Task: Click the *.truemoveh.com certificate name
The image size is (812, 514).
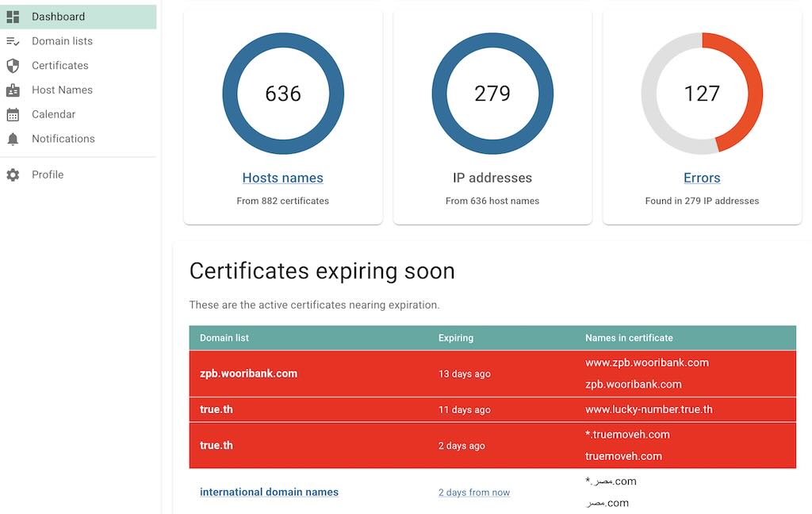Action: (x=627, y=434)
